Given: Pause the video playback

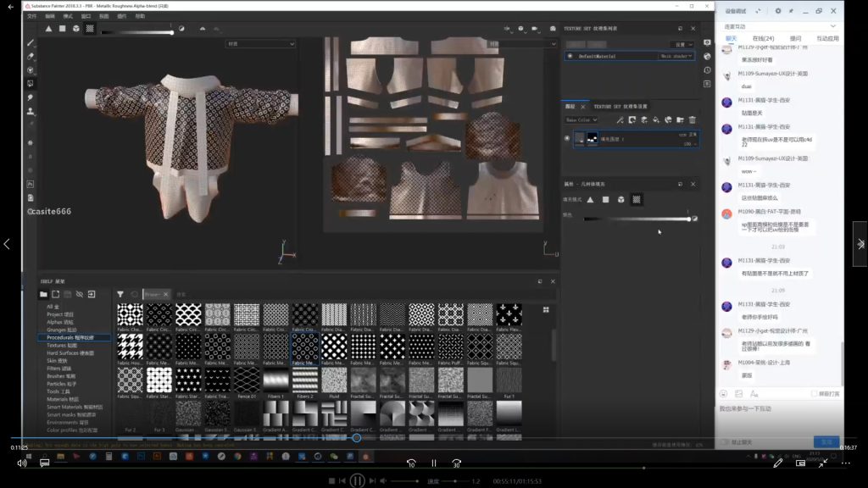Looking at the screenshot, I should tap(358, 480).
